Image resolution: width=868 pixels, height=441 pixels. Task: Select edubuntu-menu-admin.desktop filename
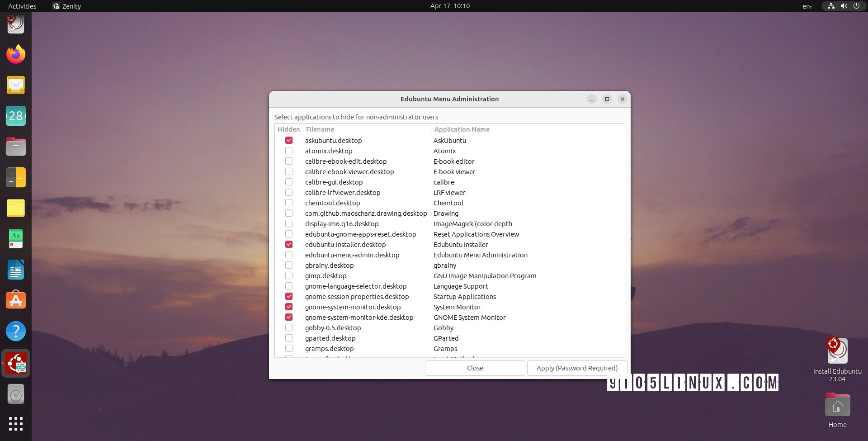click(x=352, y=255)
